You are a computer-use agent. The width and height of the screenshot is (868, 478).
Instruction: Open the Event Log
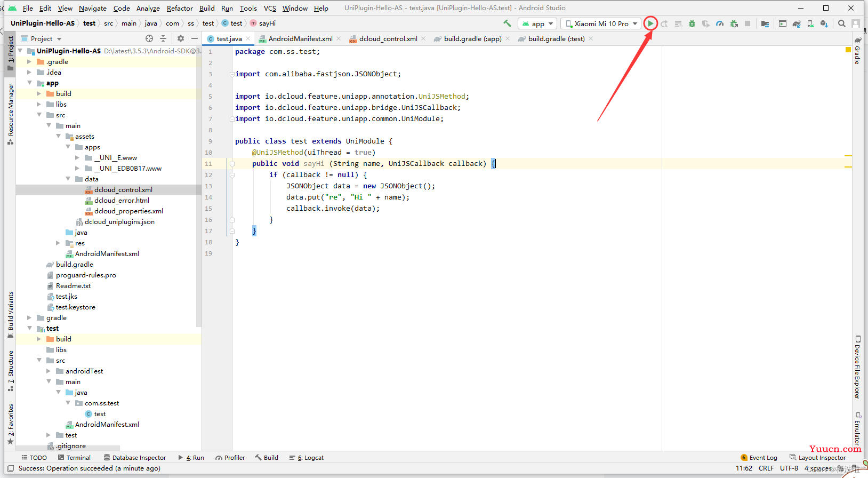point(759,458)
